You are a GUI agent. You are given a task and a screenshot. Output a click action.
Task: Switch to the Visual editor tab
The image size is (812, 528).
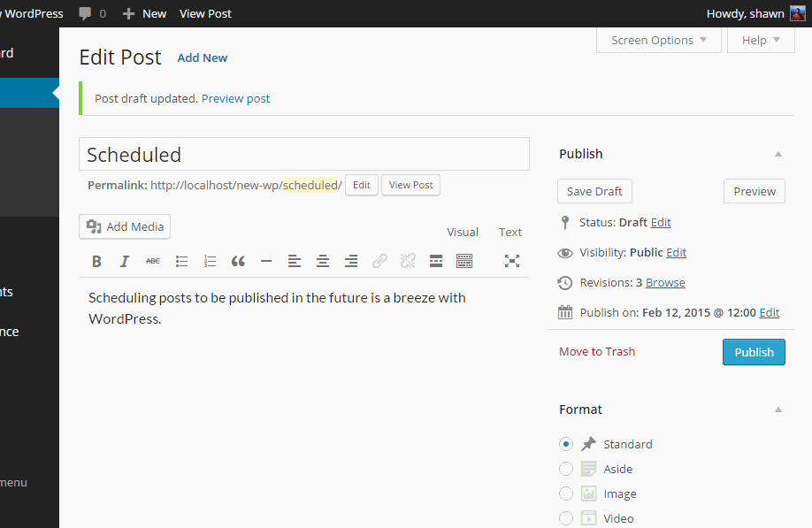click(463, 233)
